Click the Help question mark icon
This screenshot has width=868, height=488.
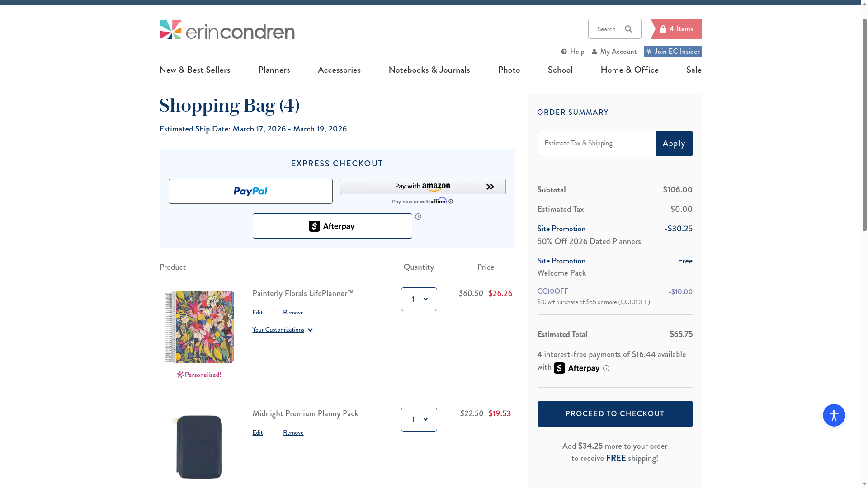[564, 52]
